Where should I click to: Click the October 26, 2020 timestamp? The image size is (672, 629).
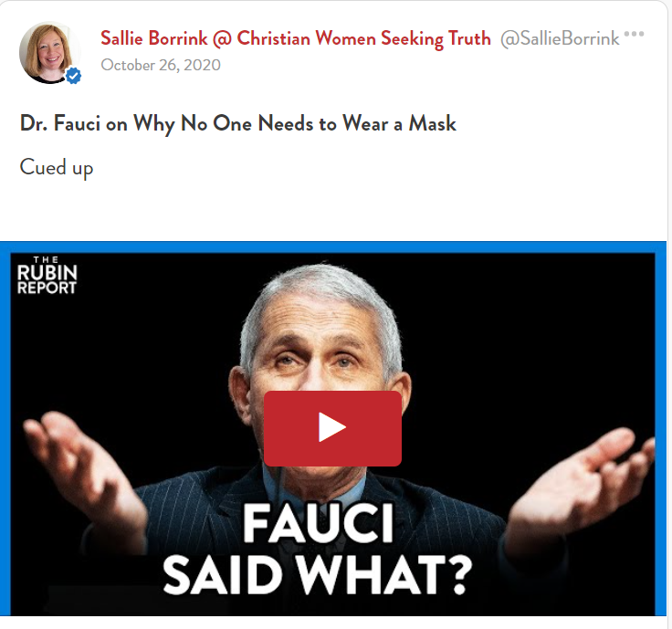pos(161,65)
